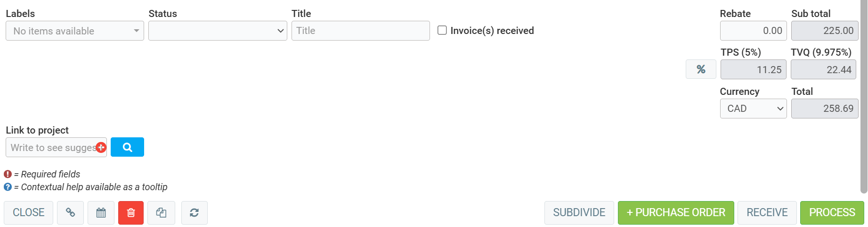The image size is (868, 227).
Task: Check the Invoice(s) received checkbox
Action: (x=442, y=30)
